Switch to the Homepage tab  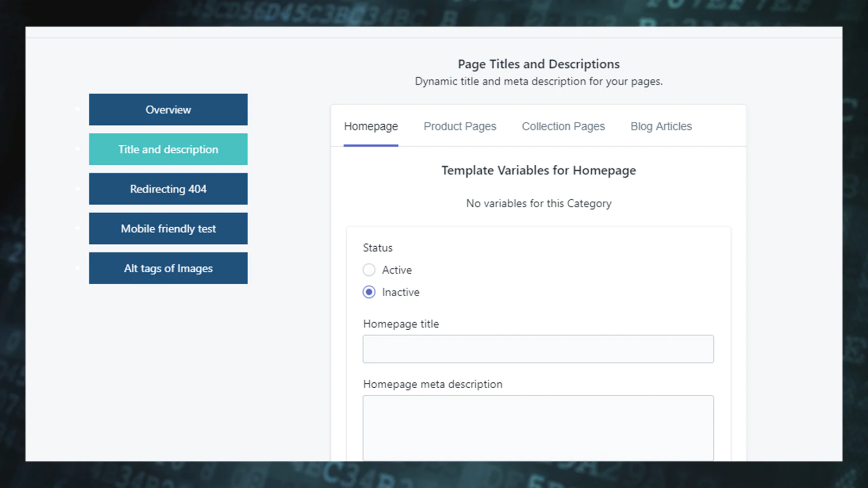tap(371, 126)
